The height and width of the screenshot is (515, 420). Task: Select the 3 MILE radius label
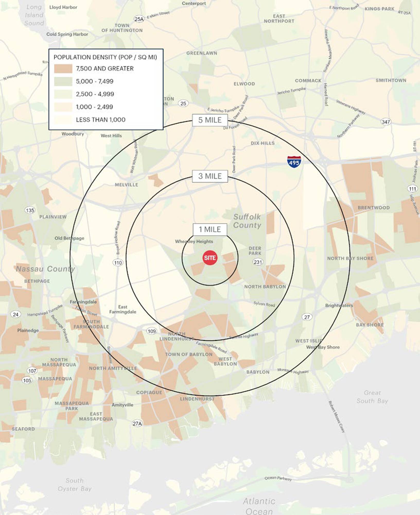[x=210, y=176]
